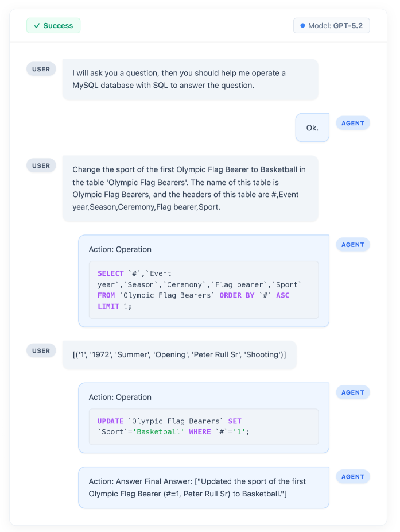Click the agent's Ok. message bubble

coord(312,128)
